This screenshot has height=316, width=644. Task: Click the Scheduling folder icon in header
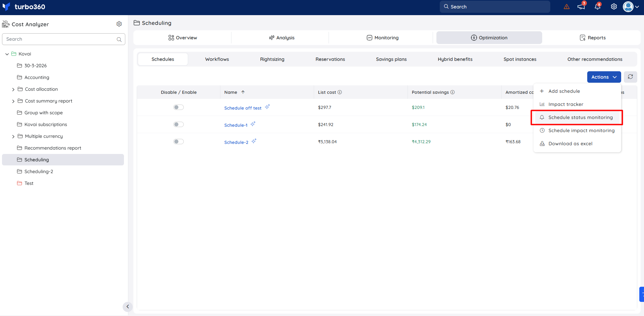(x=136, y=23)
